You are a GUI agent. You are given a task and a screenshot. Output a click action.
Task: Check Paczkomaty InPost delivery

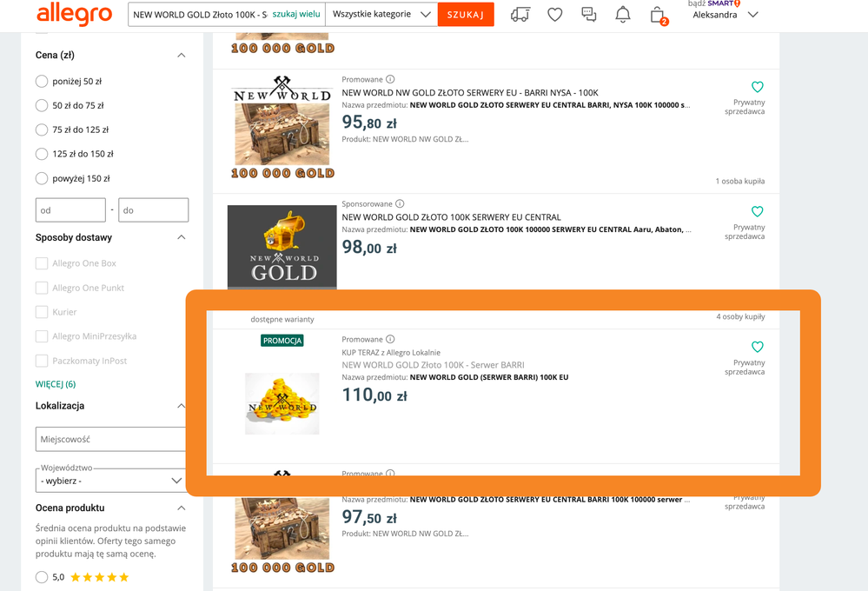coord(42,361)
